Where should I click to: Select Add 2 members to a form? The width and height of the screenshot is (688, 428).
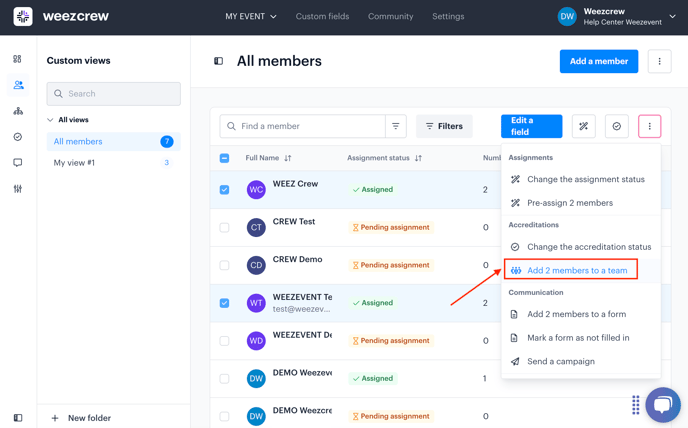581,314
